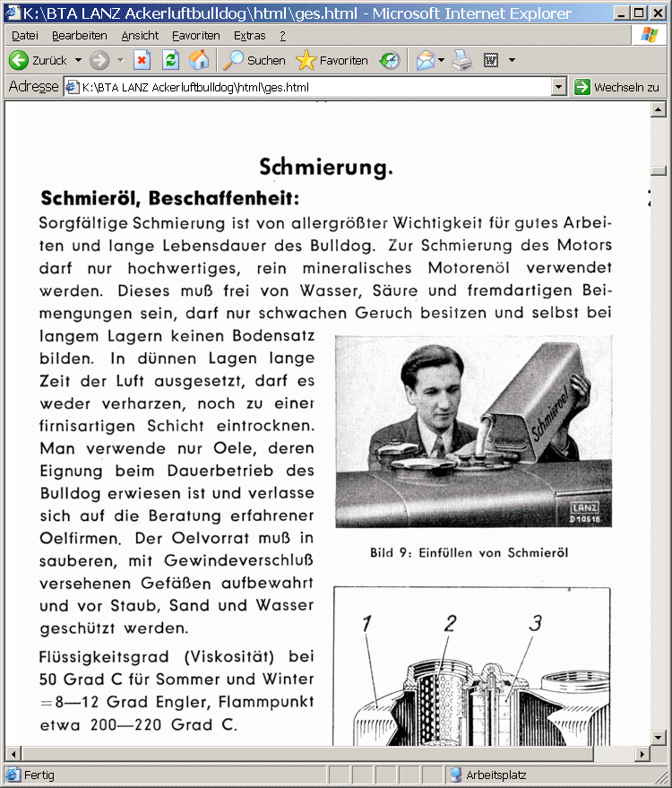Image resolution: width=672 pixels, height=788 pixels.
Task: Click caption Bild 9: Einfüllen von Schmieröl
Action: [470, 553]
